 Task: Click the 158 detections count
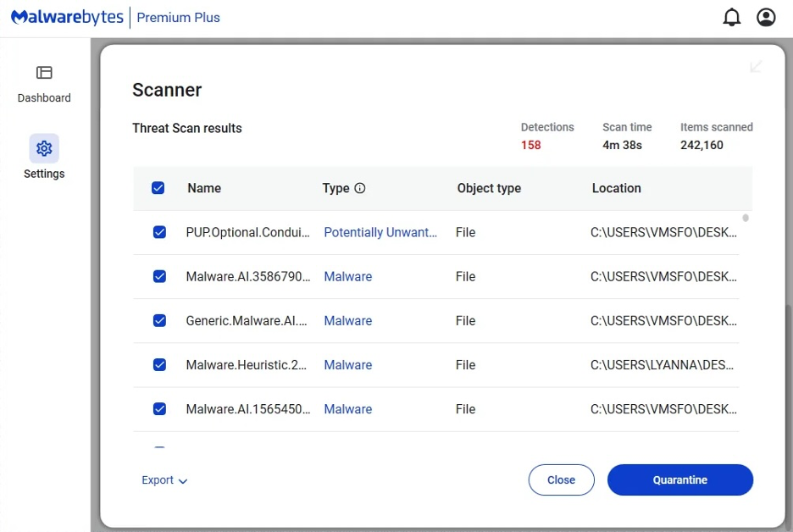(x=531, y=145)
